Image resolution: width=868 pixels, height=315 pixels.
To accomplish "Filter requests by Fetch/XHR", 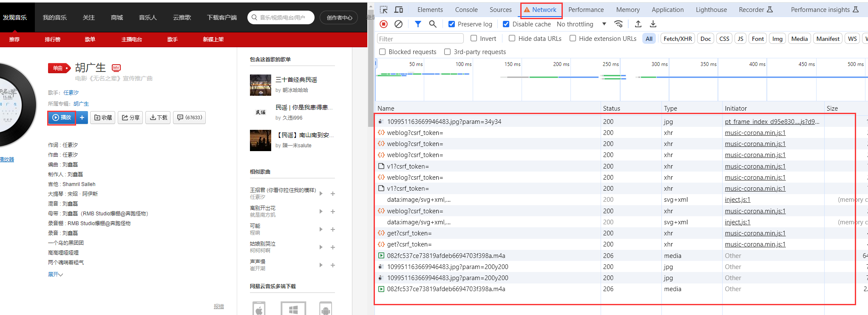I will [678, 38].
